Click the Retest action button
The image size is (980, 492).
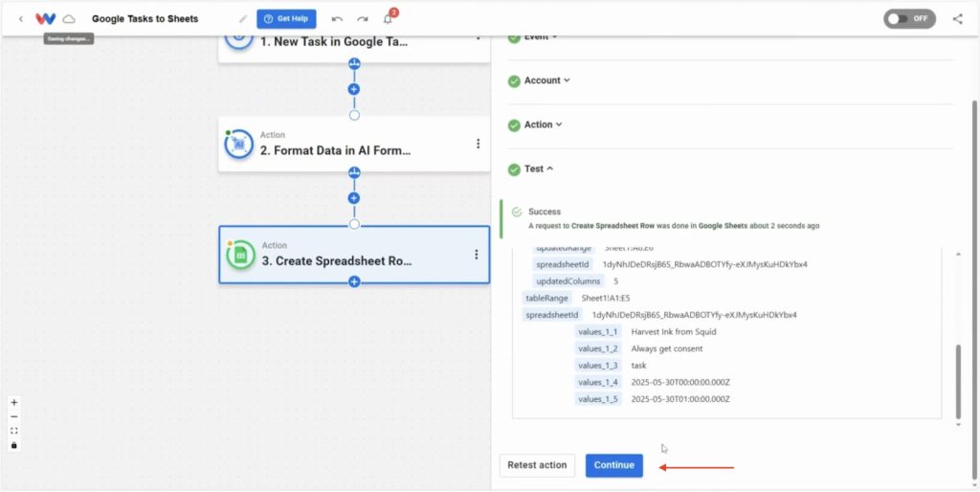click(x=537, y=465)
